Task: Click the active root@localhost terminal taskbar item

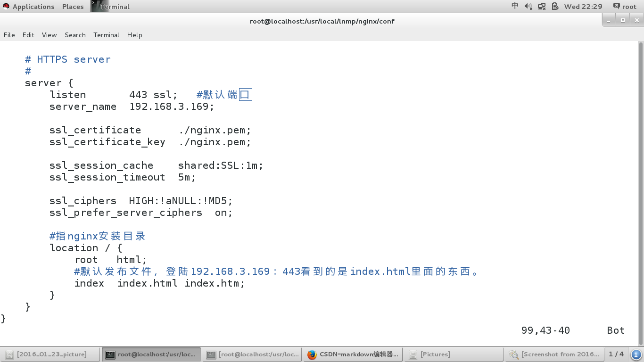Action: click(151, 354)
